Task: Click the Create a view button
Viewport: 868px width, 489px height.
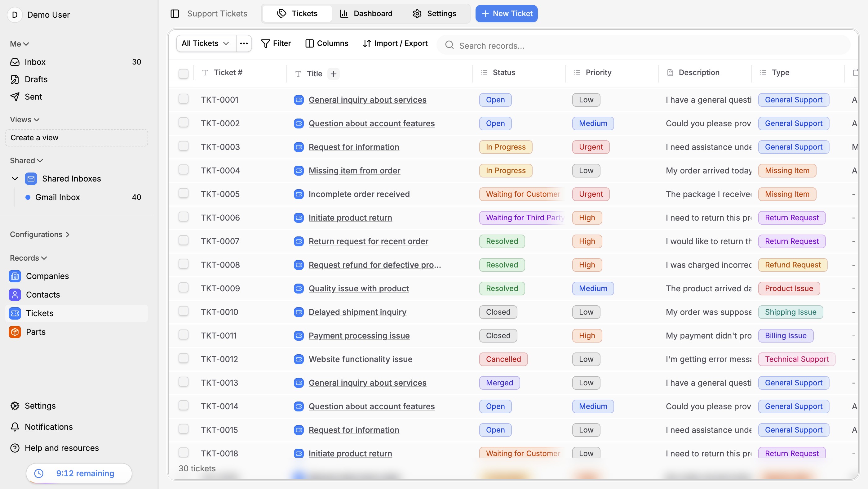Action: (77, 137)
